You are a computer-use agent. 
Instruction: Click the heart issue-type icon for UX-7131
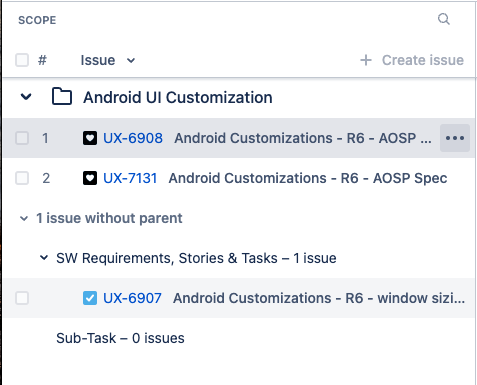point(90,178)
